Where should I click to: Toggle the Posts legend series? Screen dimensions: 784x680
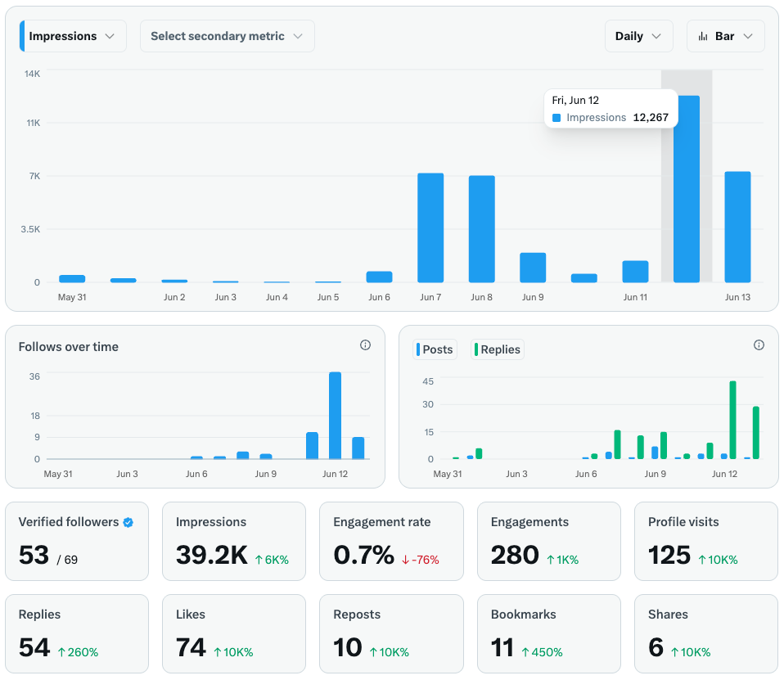click(x=435, y=349)
